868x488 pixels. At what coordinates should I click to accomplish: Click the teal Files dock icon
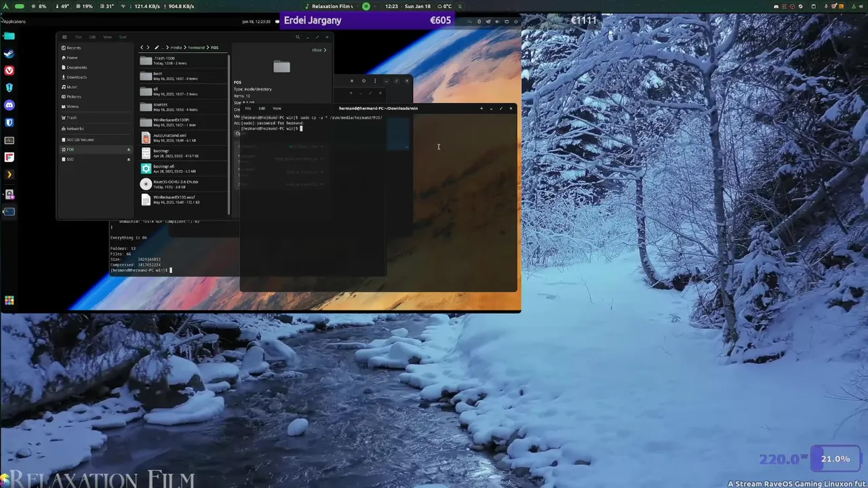pos(9,36)
